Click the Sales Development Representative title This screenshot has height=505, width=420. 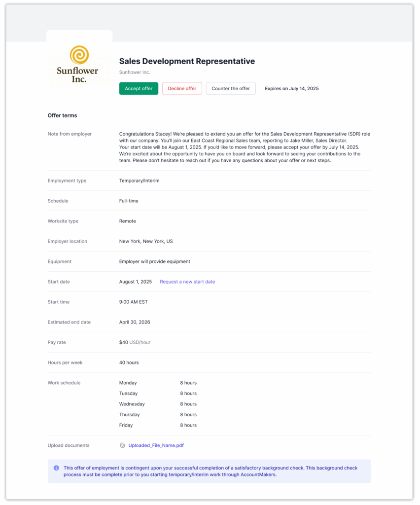point(187,61)
